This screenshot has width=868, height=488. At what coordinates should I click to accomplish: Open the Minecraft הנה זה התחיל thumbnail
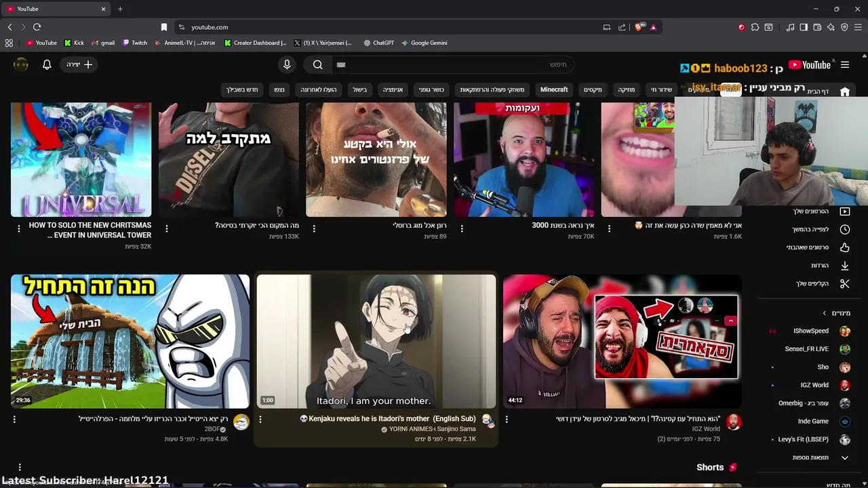coord(130,341)
